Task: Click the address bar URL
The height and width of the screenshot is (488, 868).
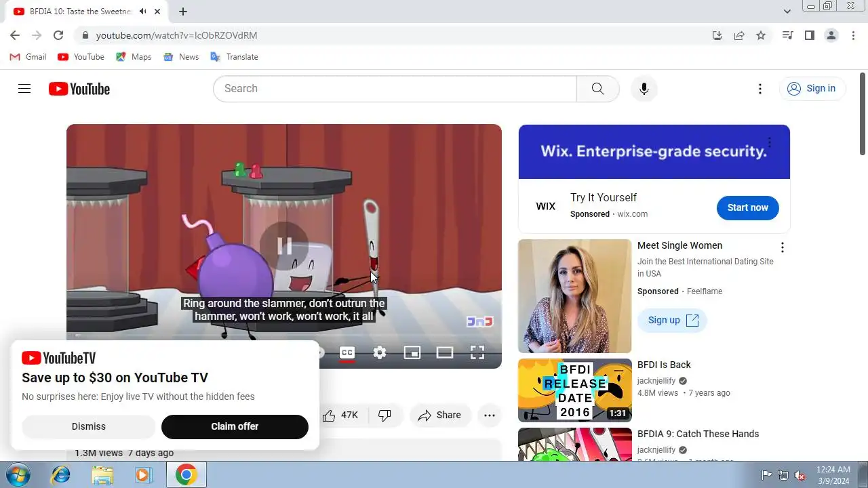Action: tap(176, 35)
